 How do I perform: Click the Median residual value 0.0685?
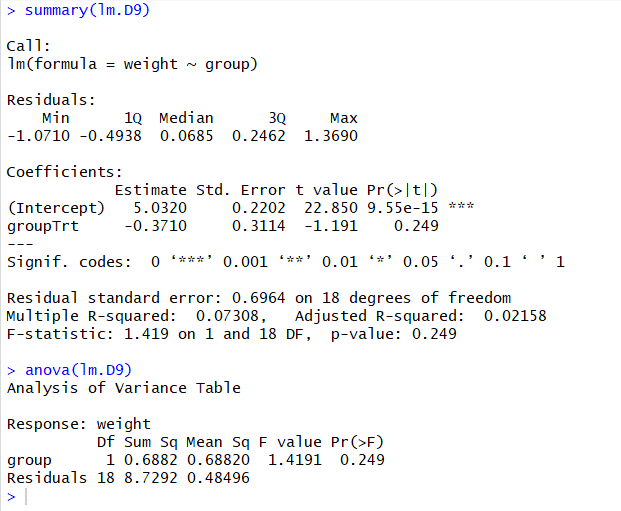point(187,136)
